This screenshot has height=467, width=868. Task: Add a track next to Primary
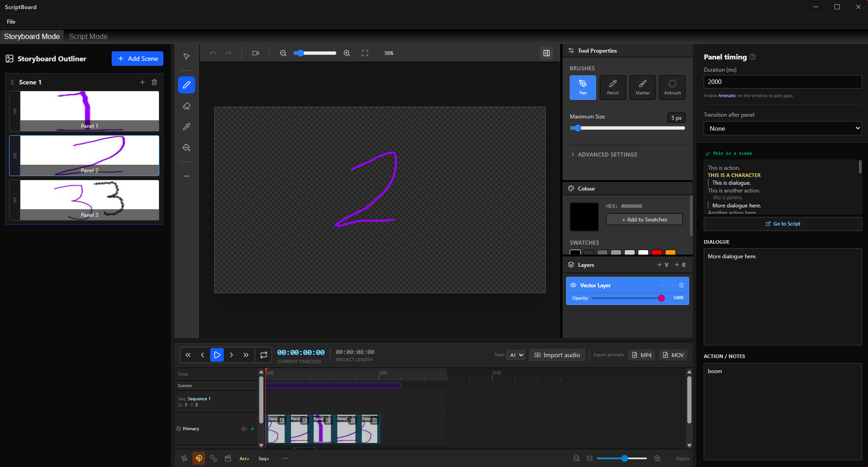pyautogui.click(x=252, y=429)
